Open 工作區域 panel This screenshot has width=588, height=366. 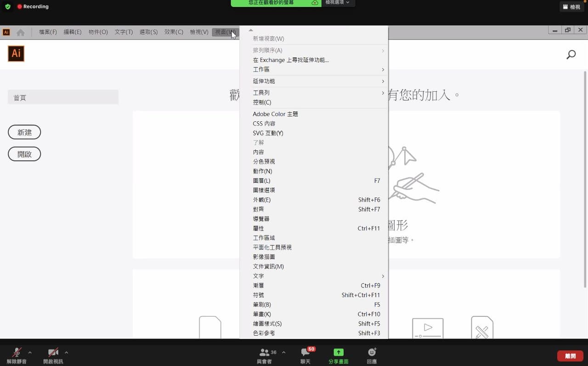pyautogui.click(x=314, y=238)
